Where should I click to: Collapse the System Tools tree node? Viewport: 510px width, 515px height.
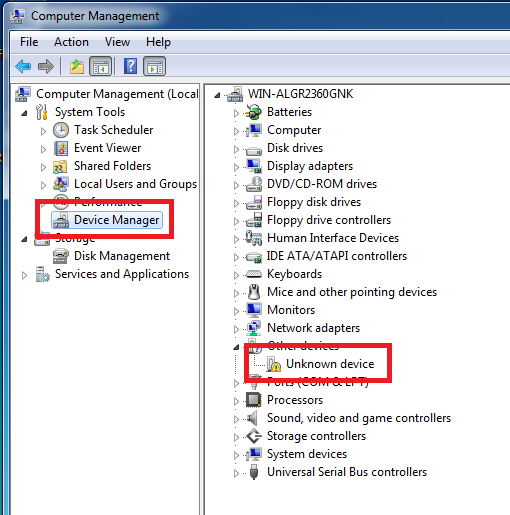coord(24,113)
